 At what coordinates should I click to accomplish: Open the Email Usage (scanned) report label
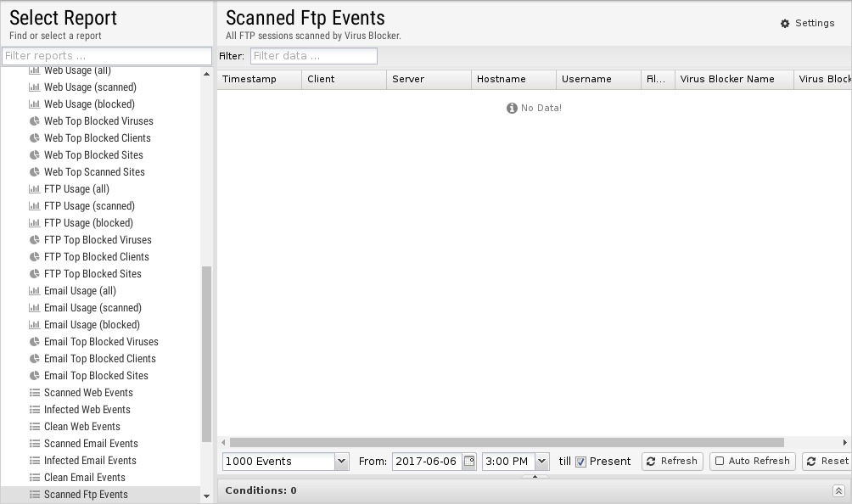tap(92, 308)
